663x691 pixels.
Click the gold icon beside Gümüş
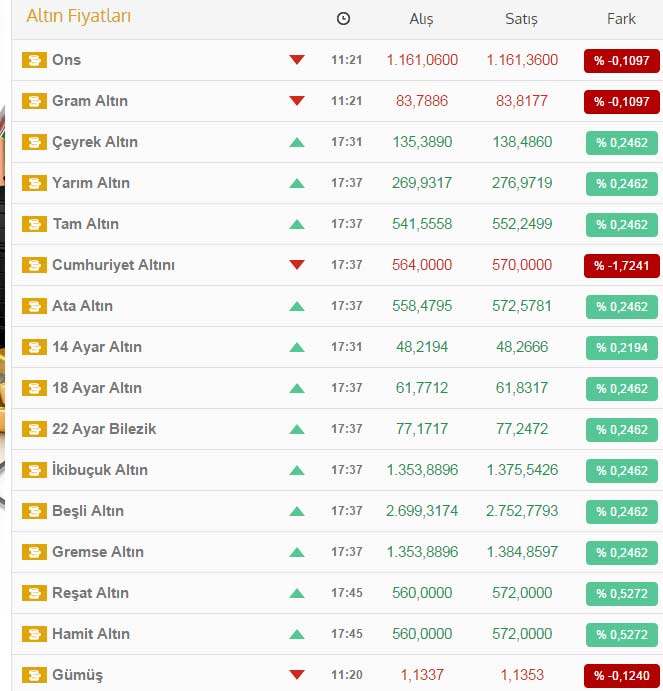[x=34, y=675]
